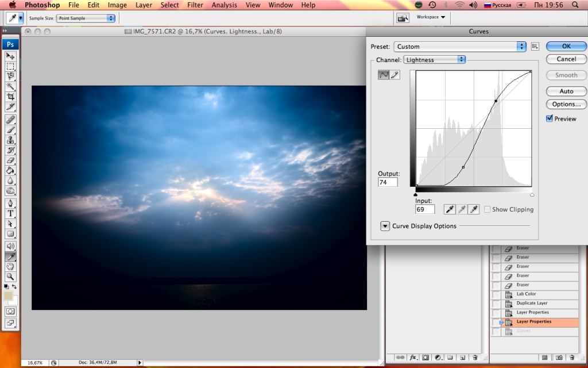The height and width of the screenshot is (368, 588).
Task: Click the white point slider under the curve
Action: click(x=532, y=195)
